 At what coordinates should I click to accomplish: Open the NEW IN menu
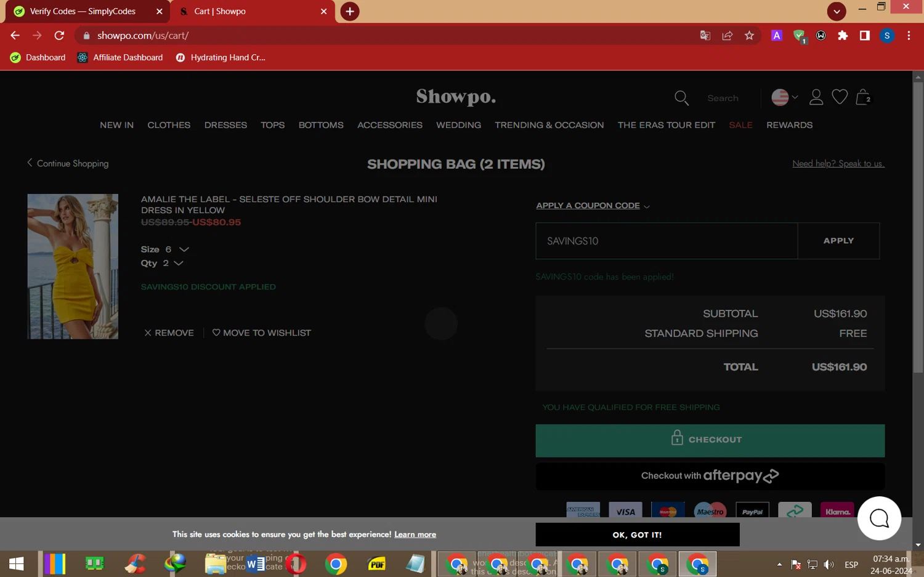pos(117,125)
